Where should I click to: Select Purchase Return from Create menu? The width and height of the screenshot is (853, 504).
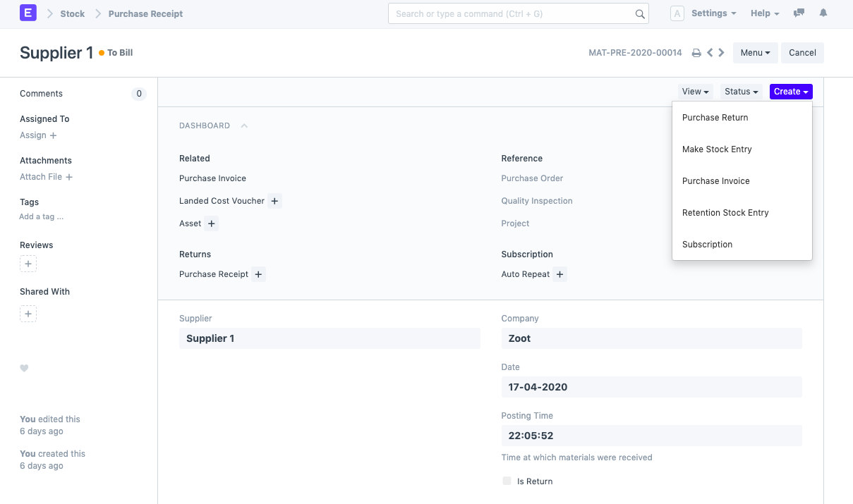(x=715, y=118)
